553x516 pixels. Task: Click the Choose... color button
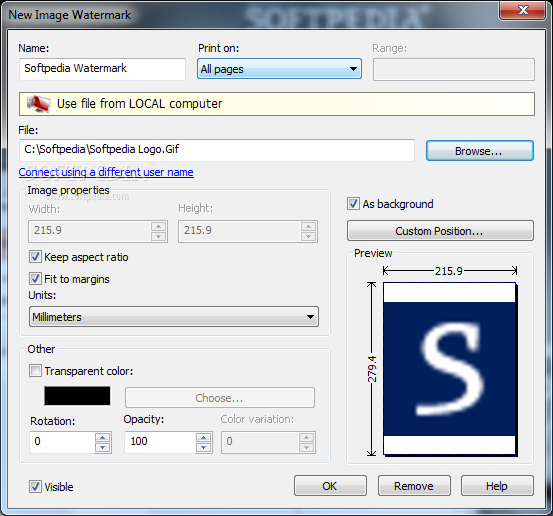pos(220,398)
